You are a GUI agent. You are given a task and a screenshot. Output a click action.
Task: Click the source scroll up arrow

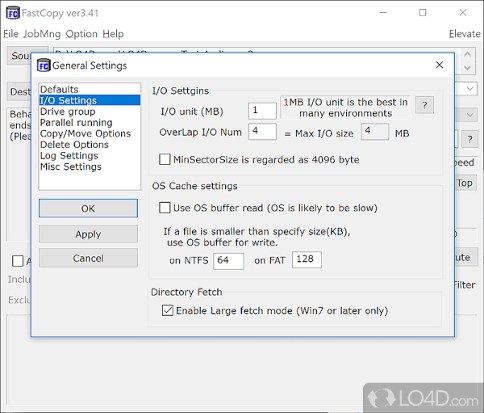pyautogui.click(x=467, y=54)
